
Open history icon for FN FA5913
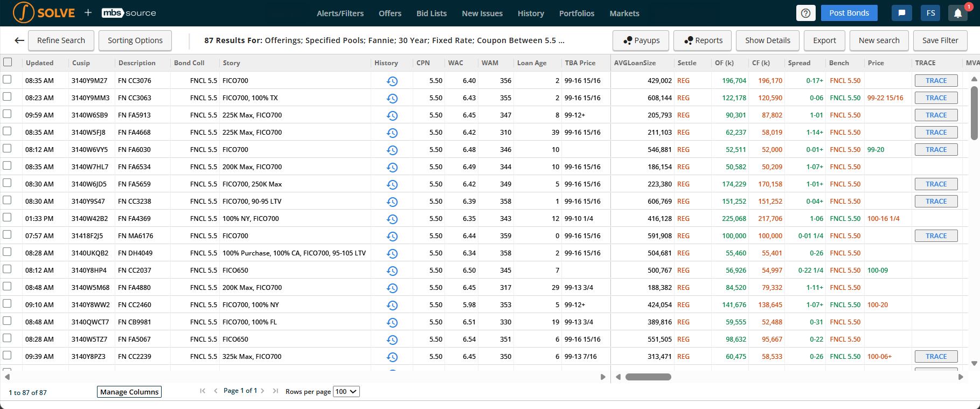pyautogui.click(x=392, y=115)
